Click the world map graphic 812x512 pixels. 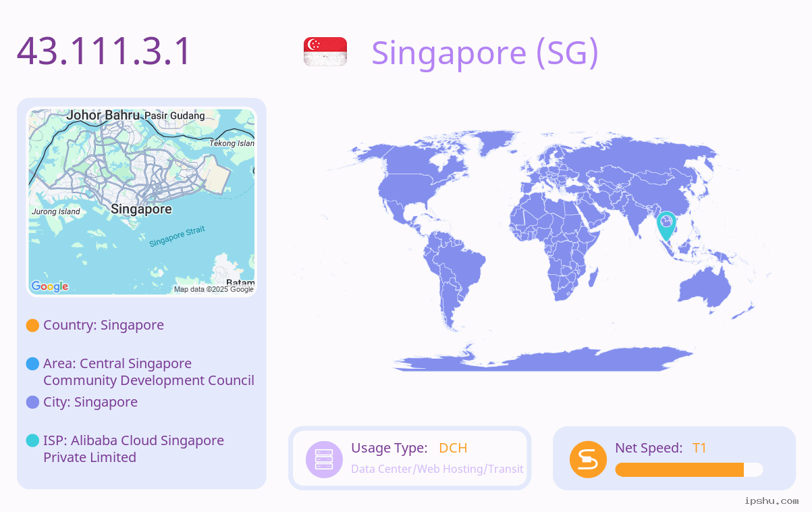[532, 251]
